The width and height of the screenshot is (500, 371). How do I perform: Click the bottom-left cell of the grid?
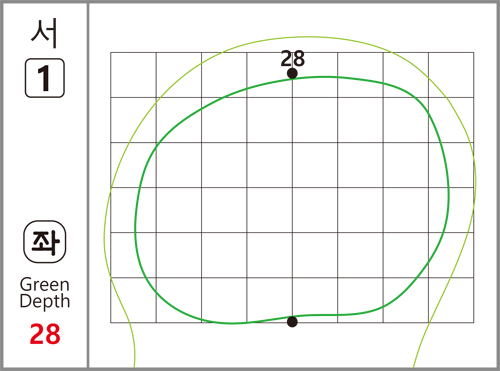(133, 300)
